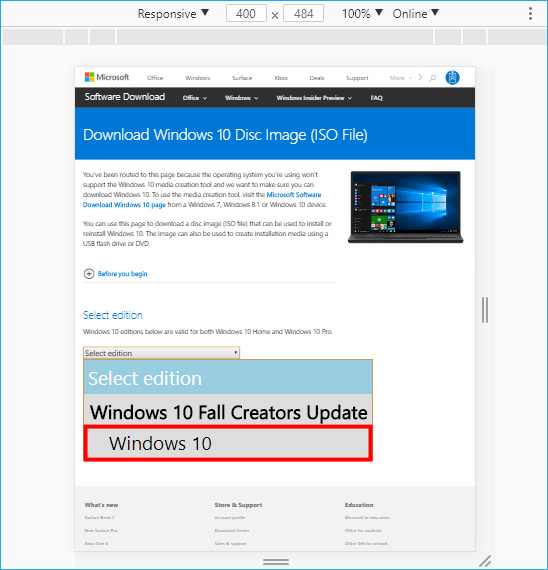The image size is (548, 570).
Task: Open Account profile footer link
Action: point(229,518)
